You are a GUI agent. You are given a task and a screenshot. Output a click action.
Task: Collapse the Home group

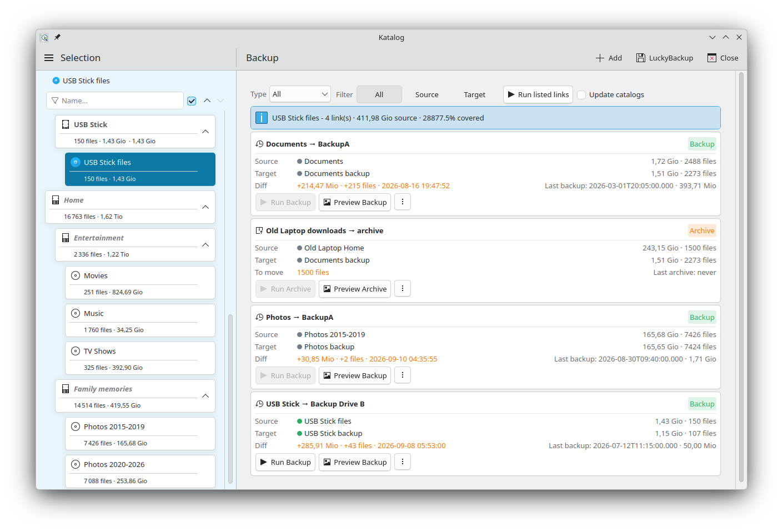(205, 207)
